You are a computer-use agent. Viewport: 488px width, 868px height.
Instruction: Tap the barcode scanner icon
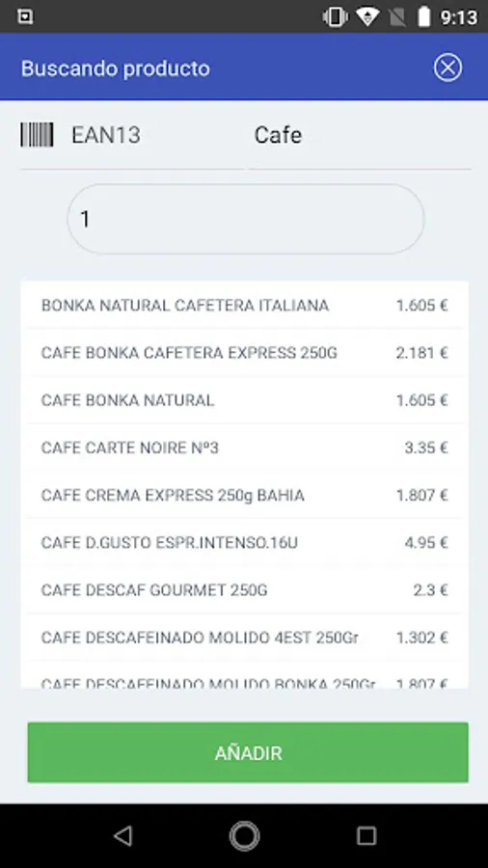pos(37,135)
